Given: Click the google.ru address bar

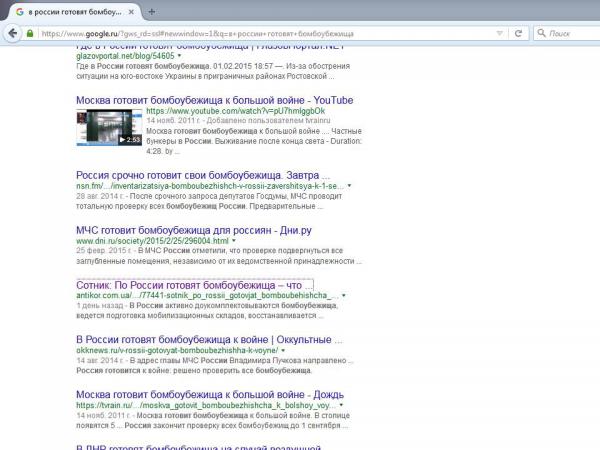Looking at the screenshot, I should pos(268,33).
